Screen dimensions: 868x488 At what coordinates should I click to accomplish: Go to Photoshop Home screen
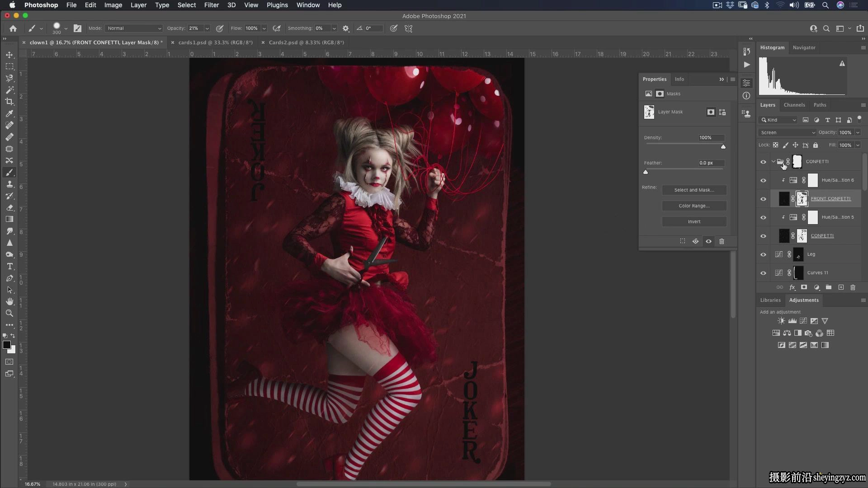tap(13, 28)
